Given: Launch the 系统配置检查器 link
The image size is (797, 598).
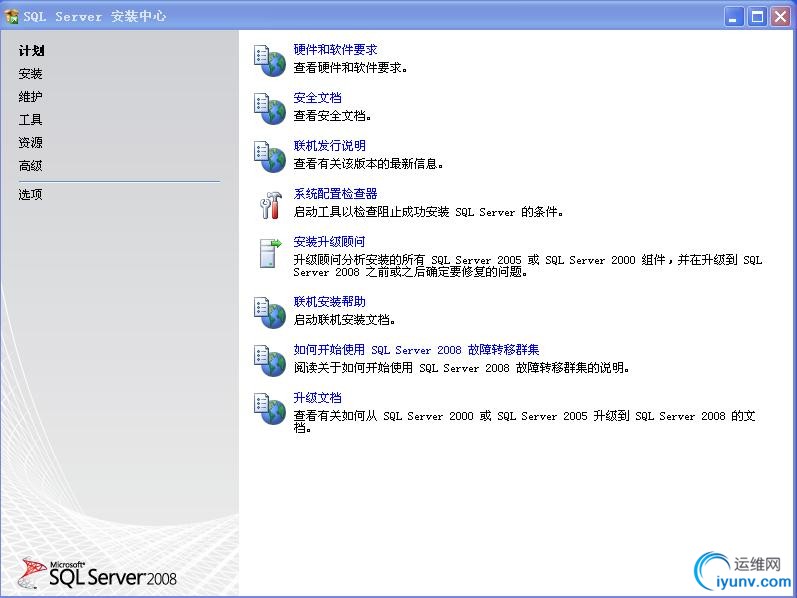Looking at the screenshot, I should click(x=335, y=193).
